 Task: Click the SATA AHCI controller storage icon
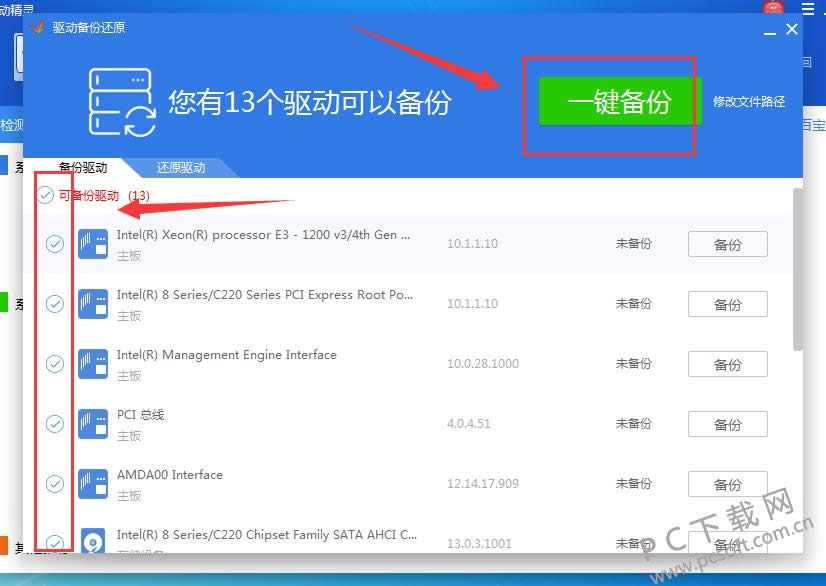pos(93,540)
